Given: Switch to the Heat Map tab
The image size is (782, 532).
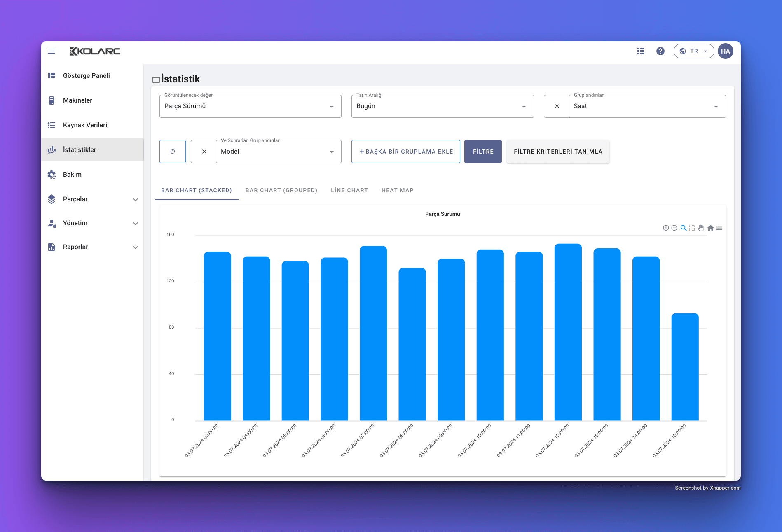Looking at the screenshot, I should pyautogui.click(x=397, y=190).
